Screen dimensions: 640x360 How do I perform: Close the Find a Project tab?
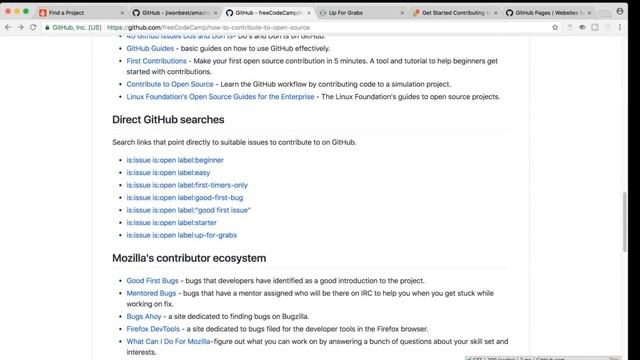(122, 13)
